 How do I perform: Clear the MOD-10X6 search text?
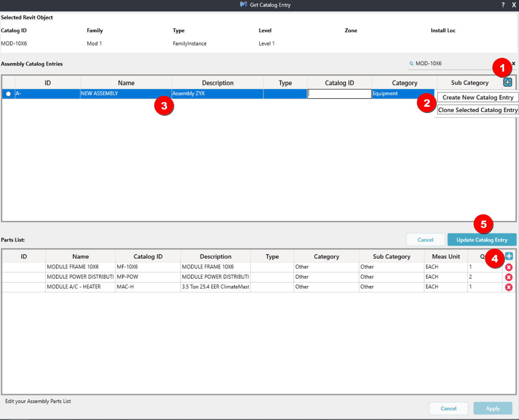(514, 63)
